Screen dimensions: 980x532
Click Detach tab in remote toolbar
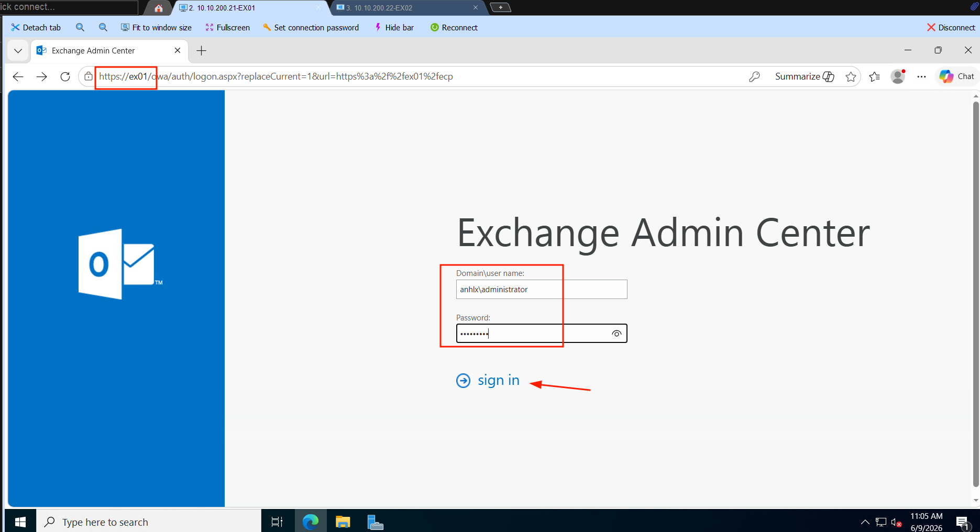click(x=36, y=27)
